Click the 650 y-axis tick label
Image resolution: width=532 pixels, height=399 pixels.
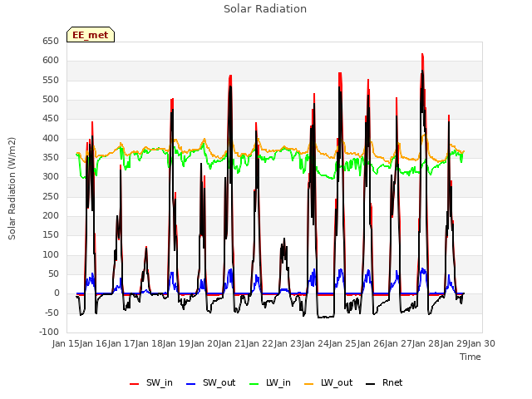click(x=51, y=41)
